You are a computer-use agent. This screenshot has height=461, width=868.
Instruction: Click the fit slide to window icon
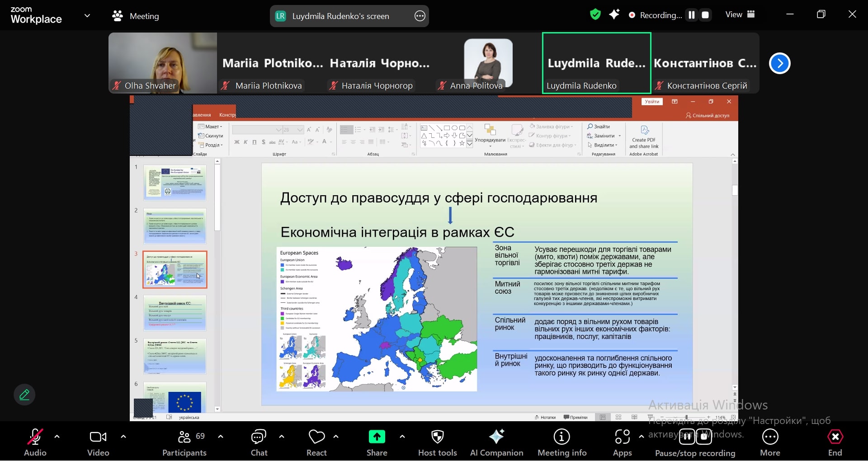733,417
